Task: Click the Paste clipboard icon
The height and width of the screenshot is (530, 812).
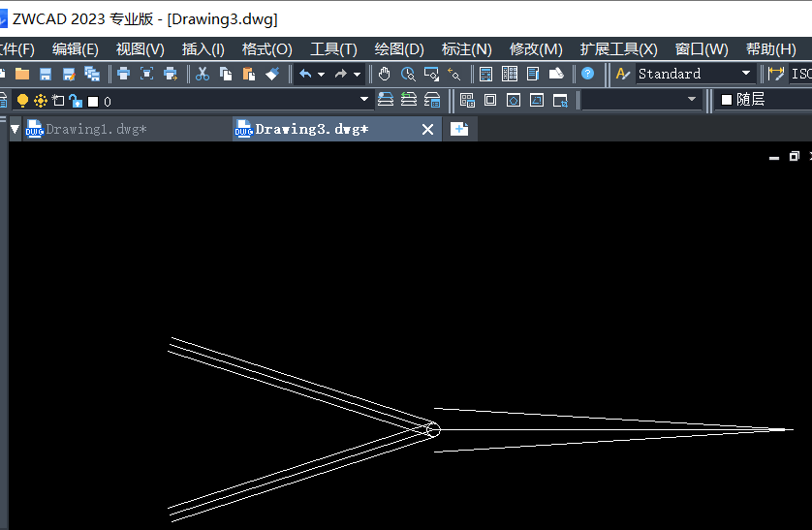Action: 249,74
